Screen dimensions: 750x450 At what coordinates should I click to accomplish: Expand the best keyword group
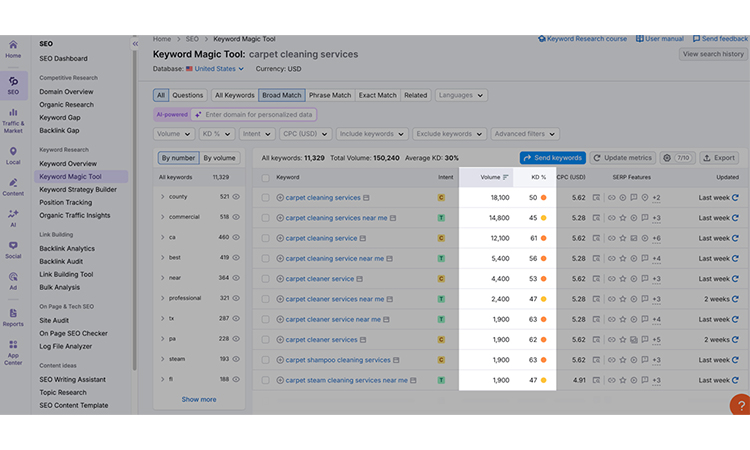[x=163, y=257]
